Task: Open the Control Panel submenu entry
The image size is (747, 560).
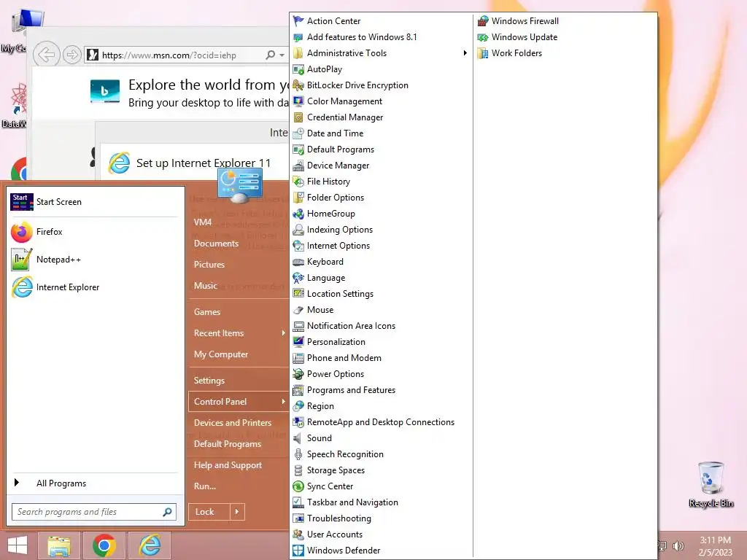Action: click(x=239, y=402)
